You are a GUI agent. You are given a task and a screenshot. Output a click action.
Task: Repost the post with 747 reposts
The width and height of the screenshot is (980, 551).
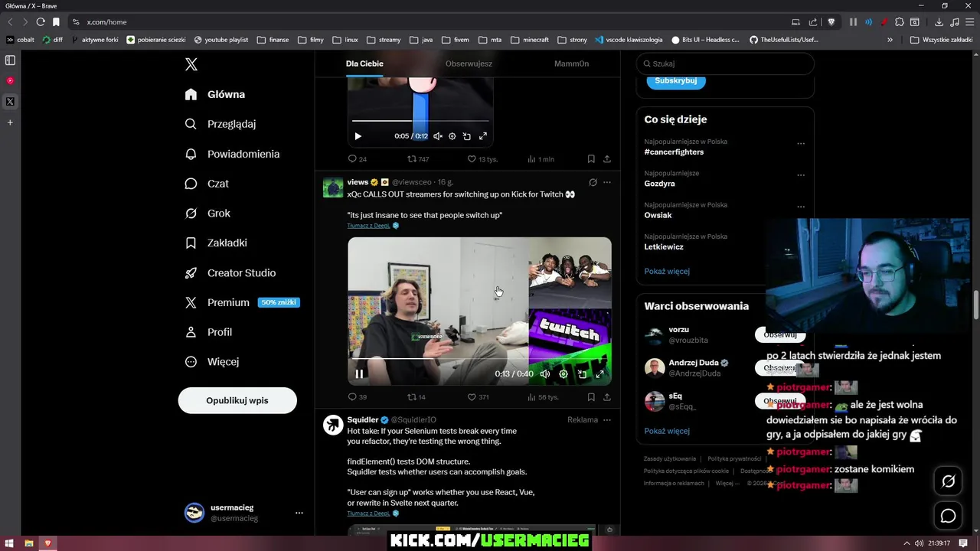tap(418, 159)
